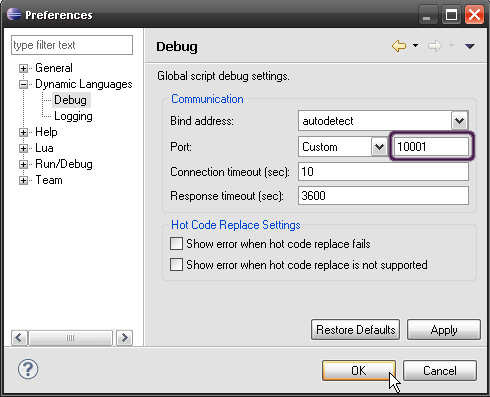Click the back navigation arrow icon
This screenshot has height=397, width=490.
coord(399,46)
